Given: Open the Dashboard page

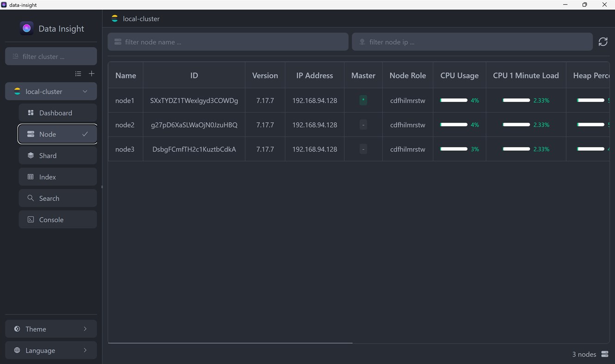Looking at the screenshot, I should pyautogui.click(x=58, y=112).
